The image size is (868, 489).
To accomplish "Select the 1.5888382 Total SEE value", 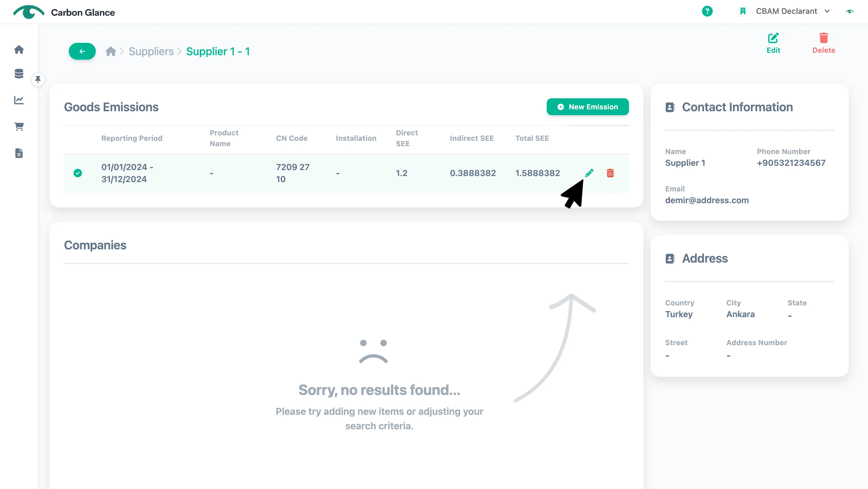I will (537, 173).
